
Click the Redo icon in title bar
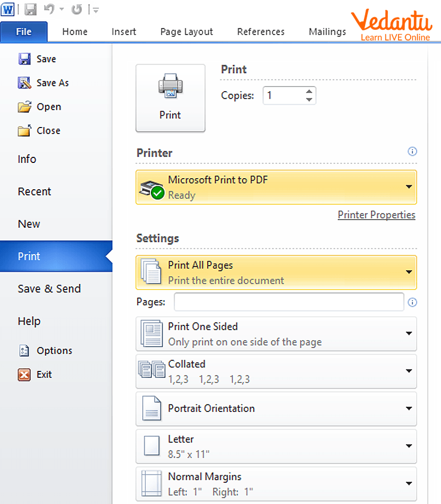pos(76,10)
